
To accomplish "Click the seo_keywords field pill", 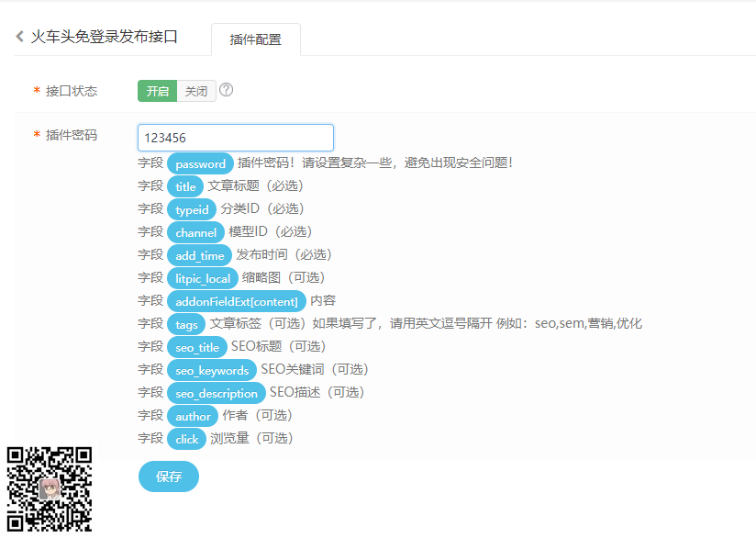I will pyautogui.click(x=211, y=369).
